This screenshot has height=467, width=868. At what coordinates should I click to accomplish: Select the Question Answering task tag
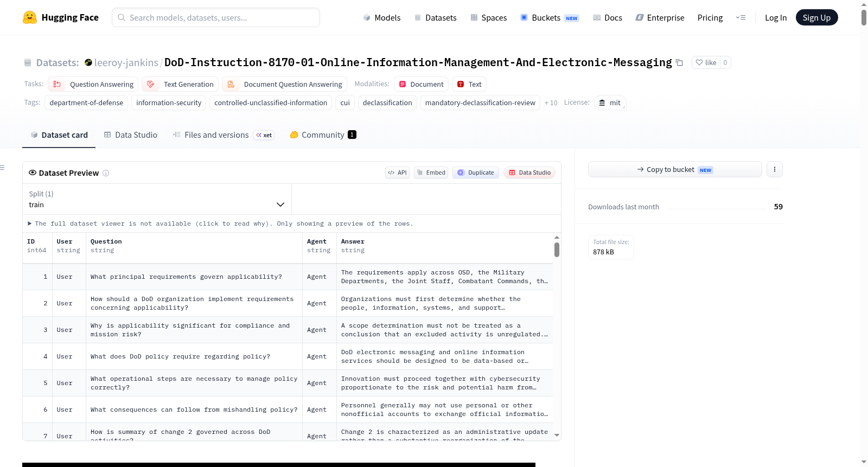click(x=93, y=84)
